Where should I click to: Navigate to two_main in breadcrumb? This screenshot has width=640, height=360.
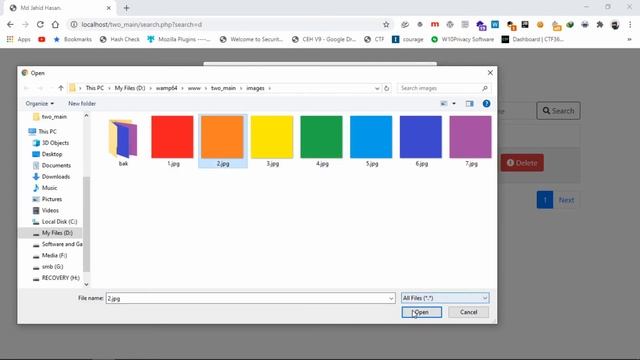223,88
